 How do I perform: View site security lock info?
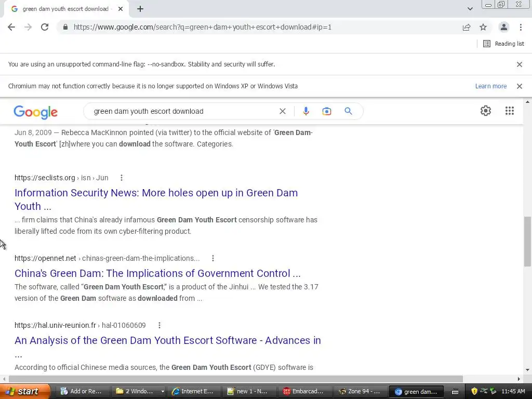coord(65,27)
